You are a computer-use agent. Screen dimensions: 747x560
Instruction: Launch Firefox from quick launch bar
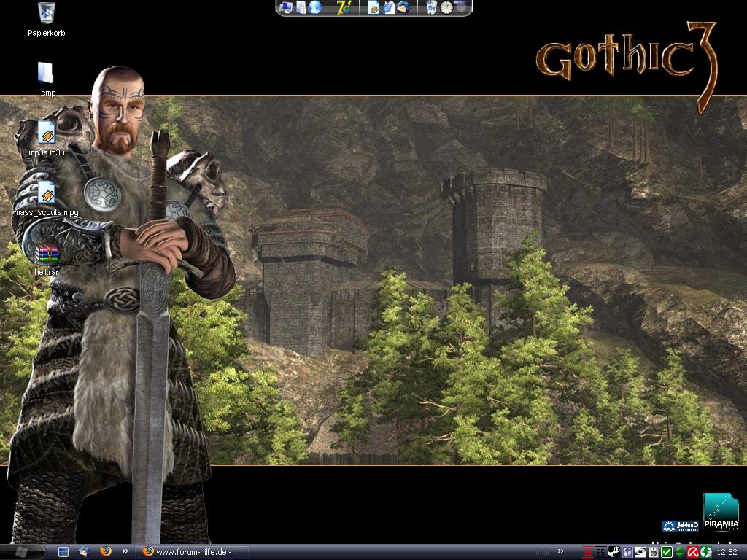point(106,551)
